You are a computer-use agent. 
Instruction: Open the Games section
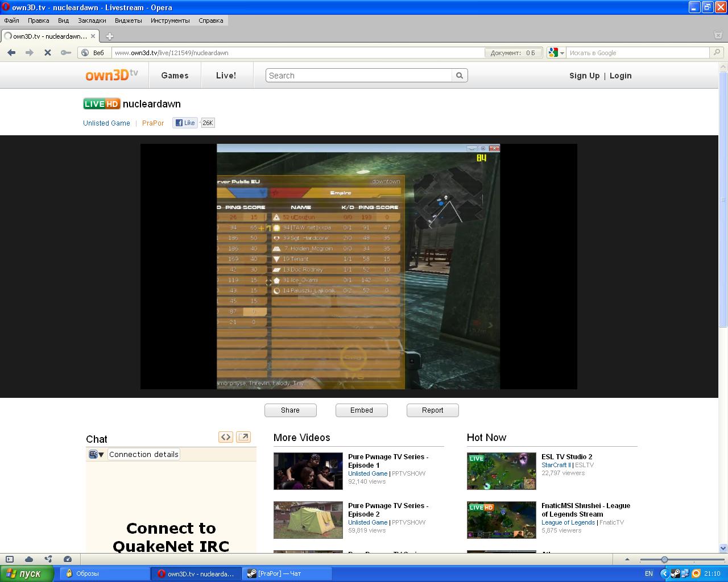[x=175, y=76]
